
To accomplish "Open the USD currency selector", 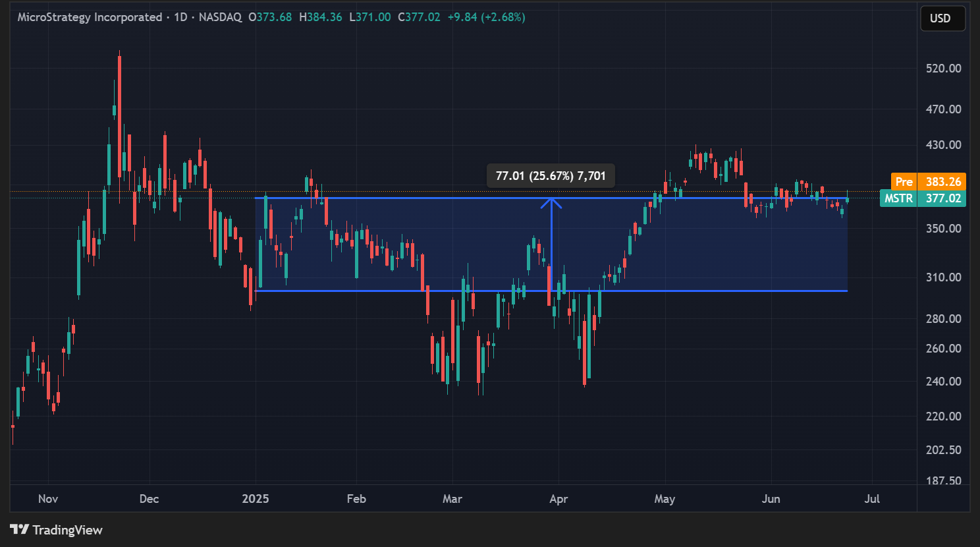I will tap(942, 18).
